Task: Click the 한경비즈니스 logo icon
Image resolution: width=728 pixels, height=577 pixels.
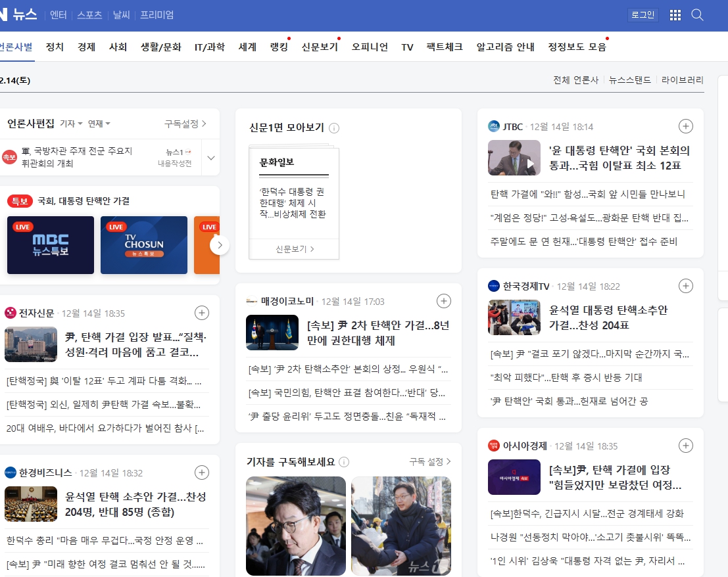Action: (x=11, y=473)
